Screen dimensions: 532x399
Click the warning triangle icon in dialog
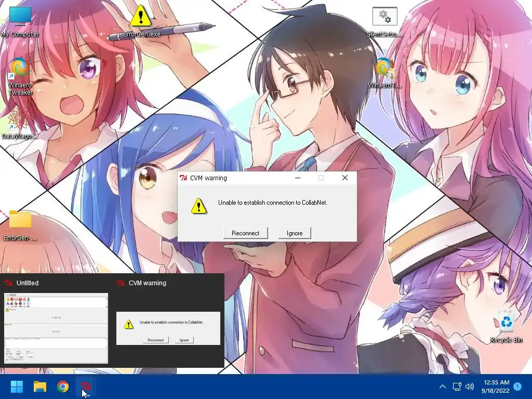[x=199, y=206]
